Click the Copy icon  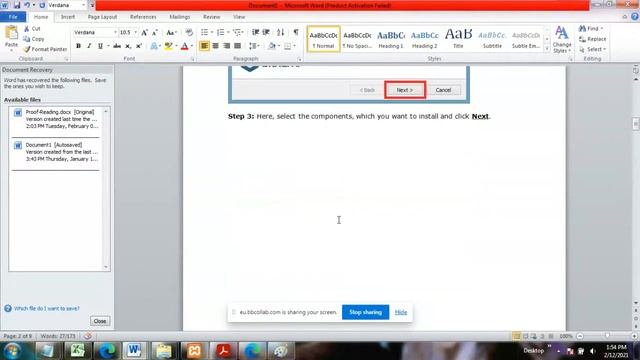27,39
